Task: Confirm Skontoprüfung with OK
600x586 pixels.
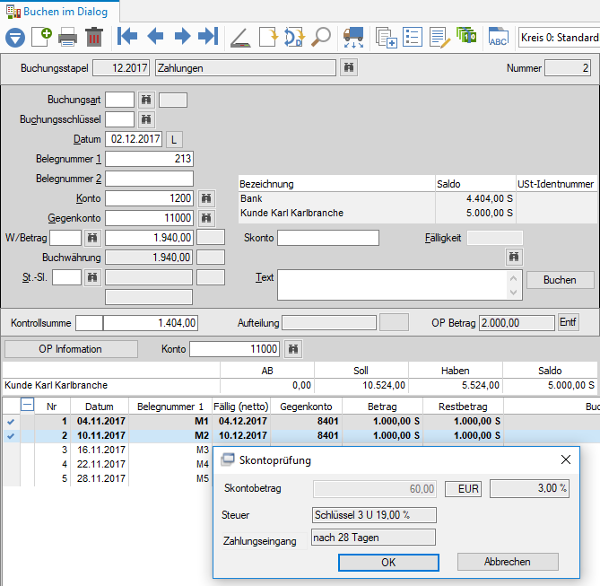Action: [388, 562]
